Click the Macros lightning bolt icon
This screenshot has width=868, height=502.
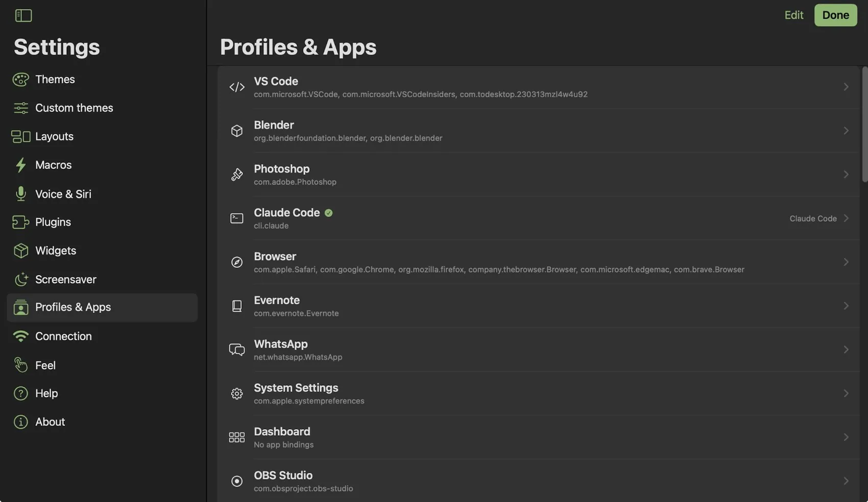coord(20,165)
